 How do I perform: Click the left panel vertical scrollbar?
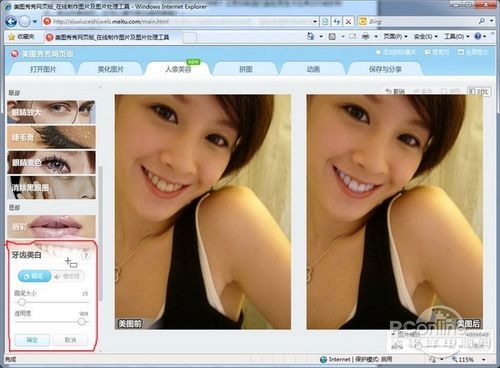(101, 233)
